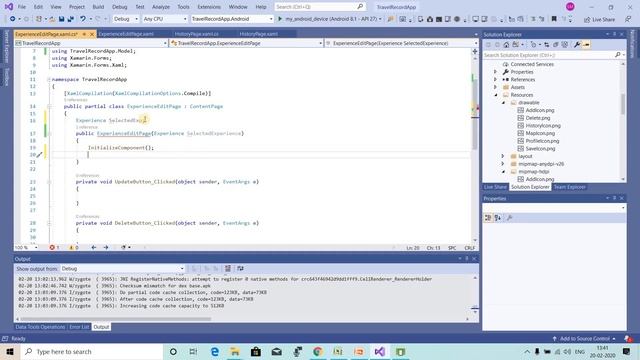640x360 pixels.
Task: Switch to the Error List tab
Action: tap(79, 327)
